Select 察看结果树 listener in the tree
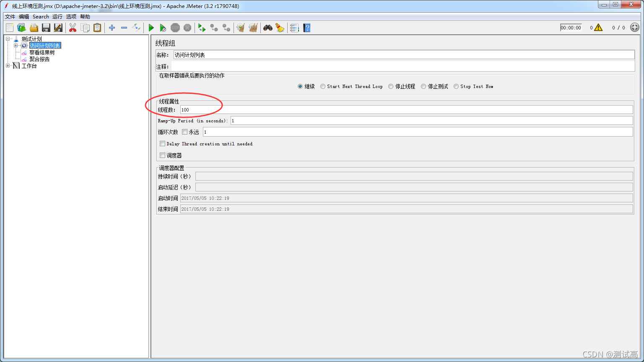Screen dimensions: 644x362 click(42, 52)
